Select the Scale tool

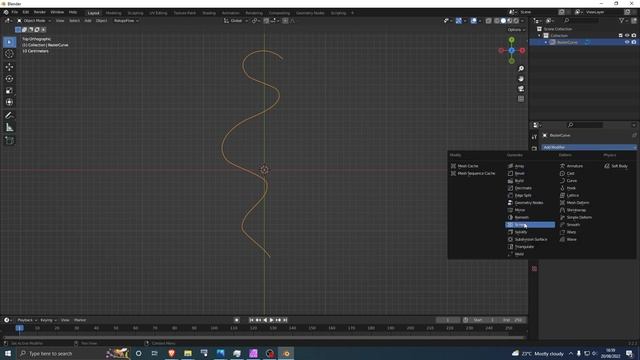pos(9,90)
